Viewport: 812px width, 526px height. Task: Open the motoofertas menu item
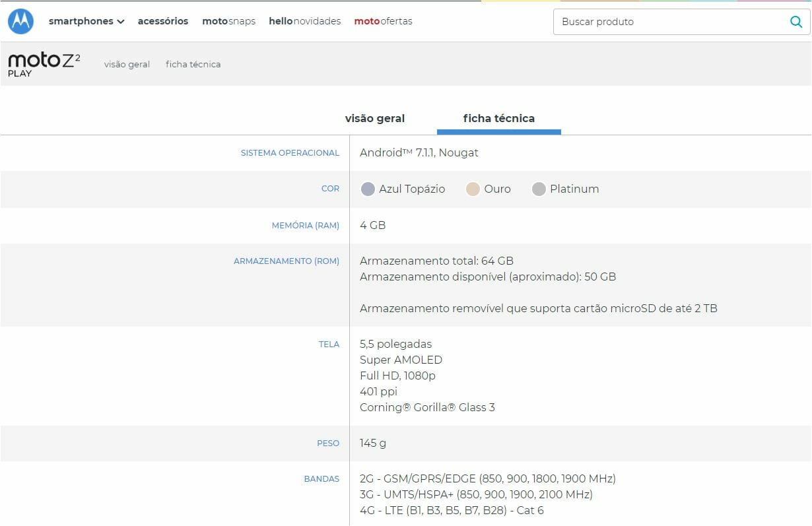tap(384, 21)
